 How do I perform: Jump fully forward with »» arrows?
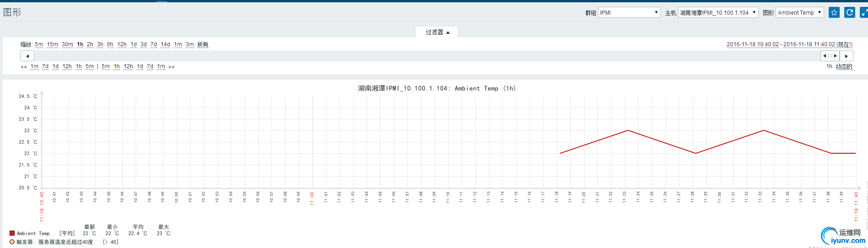click(171, 67)
